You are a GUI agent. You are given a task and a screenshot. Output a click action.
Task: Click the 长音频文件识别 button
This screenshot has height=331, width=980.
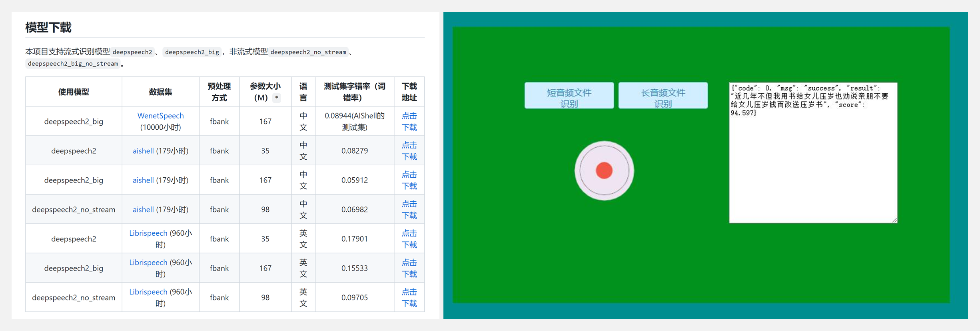[663, 96]
